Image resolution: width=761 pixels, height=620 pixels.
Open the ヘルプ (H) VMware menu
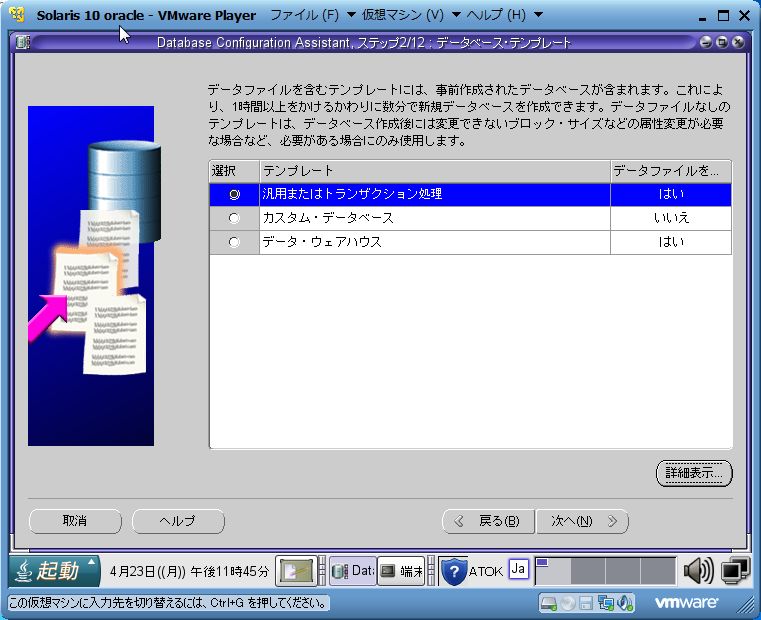[x=496, y=15]
